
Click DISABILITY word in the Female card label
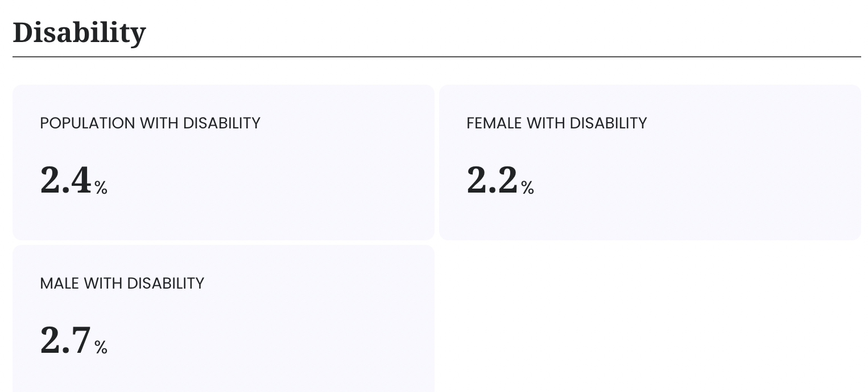[608, 123]
